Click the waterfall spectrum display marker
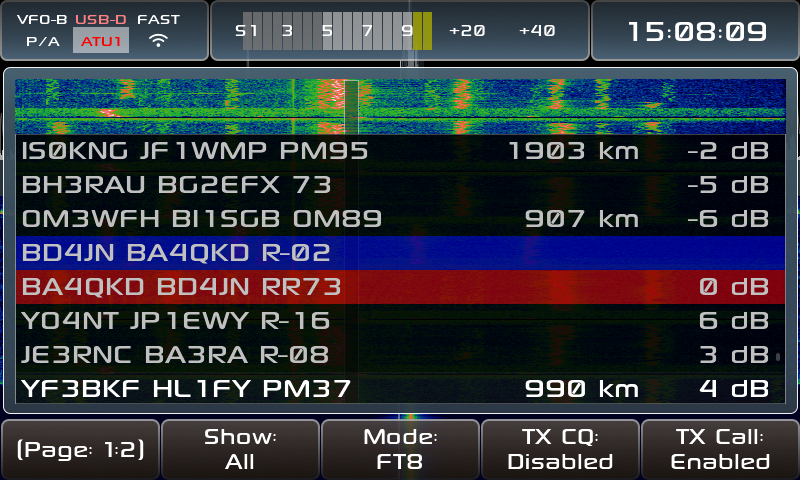 click(350, 105)
